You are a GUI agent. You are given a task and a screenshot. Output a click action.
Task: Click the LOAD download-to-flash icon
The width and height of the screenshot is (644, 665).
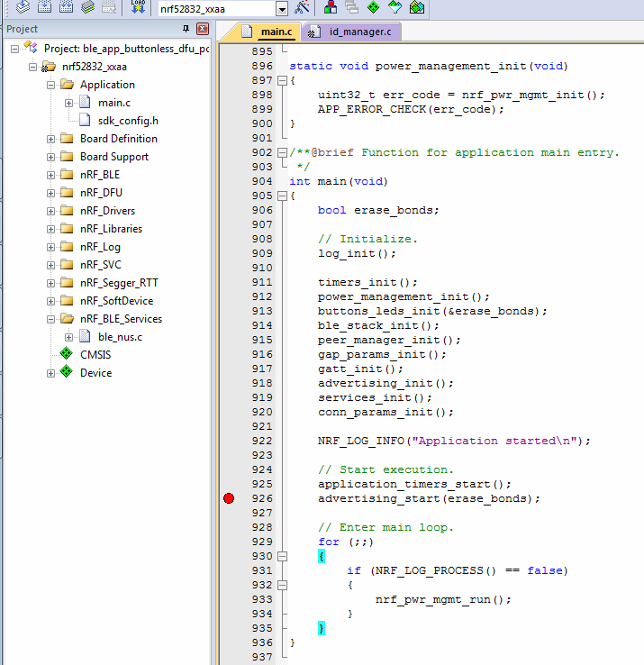coord(138,7)
